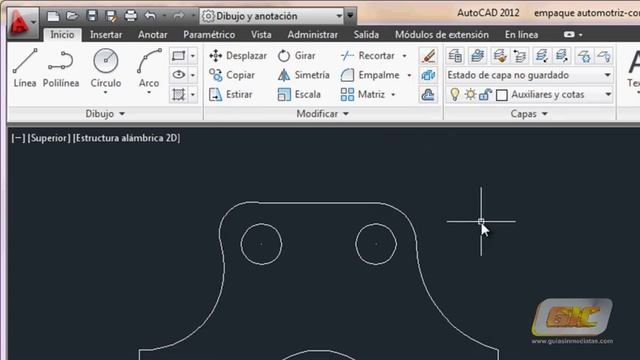Switch to the Inicio ribbon tab

point(62,35)
